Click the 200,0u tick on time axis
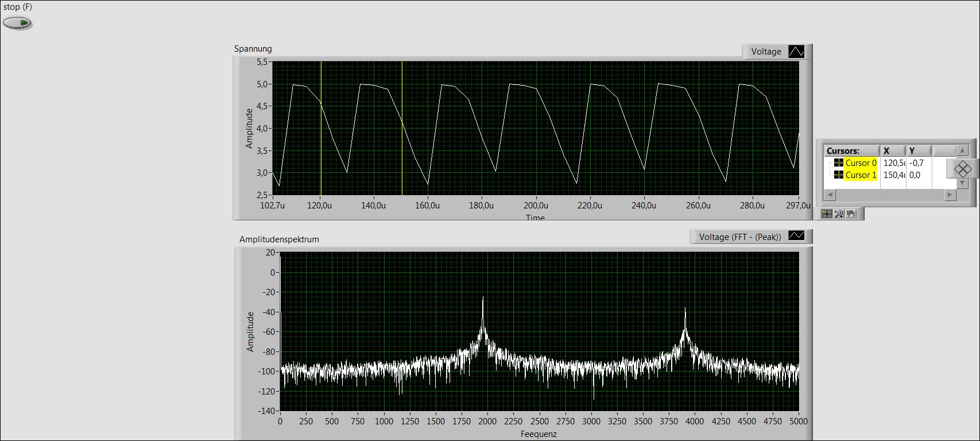 click(x=536, y=206)
